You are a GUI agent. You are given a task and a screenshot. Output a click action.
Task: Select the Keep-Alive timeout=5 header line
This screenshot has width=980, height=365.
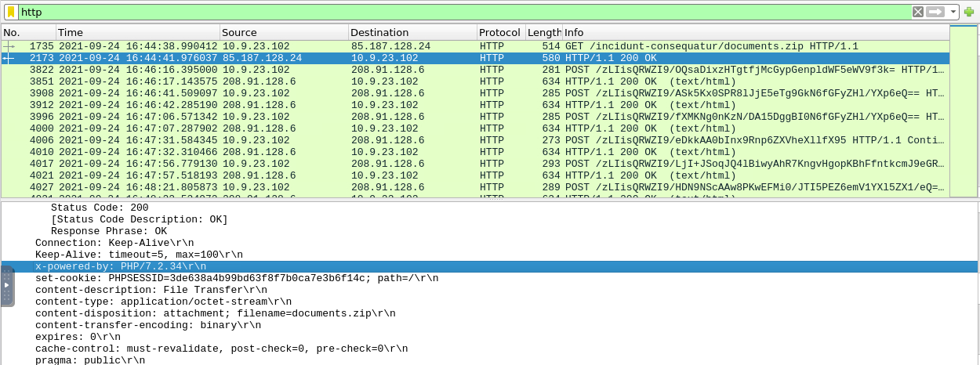(490, 255)
